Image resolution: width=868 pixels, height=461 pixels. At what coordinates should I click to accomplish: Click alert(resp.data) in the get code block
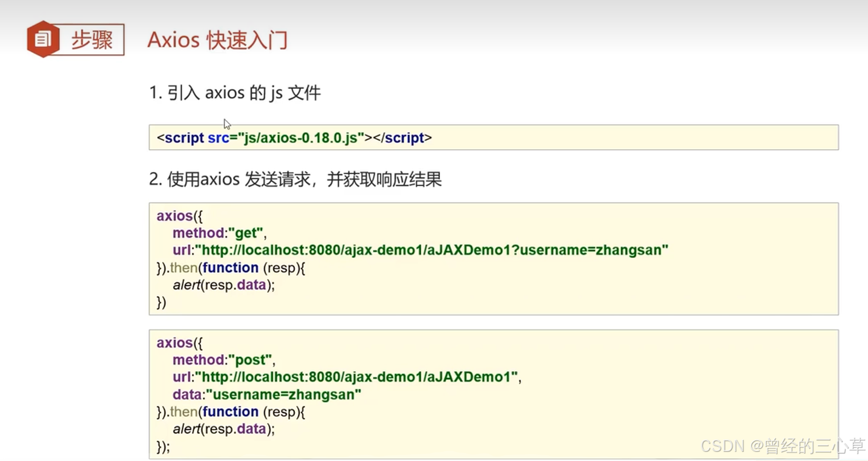(x=224, y=285)
